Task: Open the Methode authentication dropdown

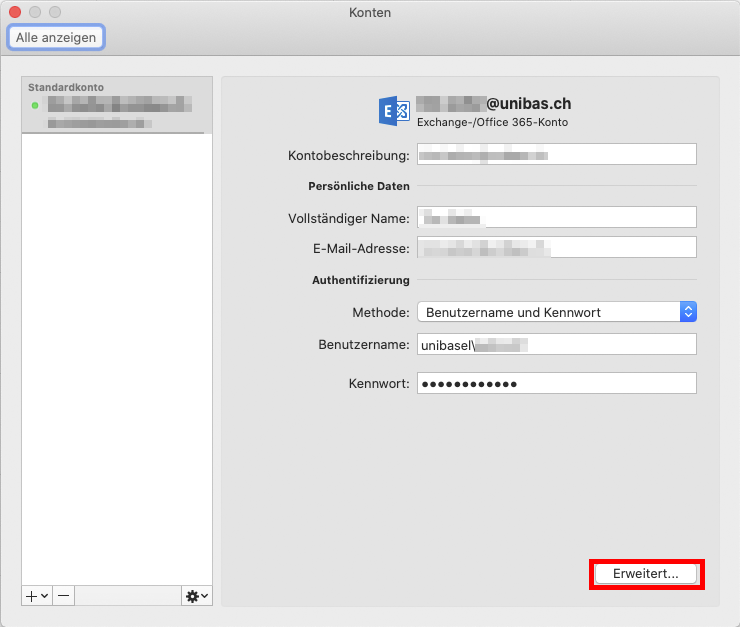Action: 556,312
